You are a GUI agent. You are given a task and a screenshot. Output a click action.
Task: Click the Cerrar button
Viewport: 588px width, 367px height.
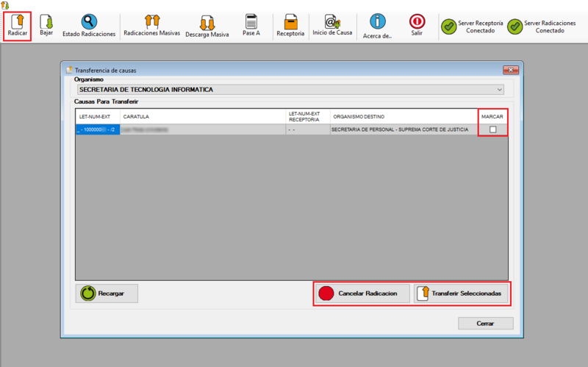(x=485, y=323)
